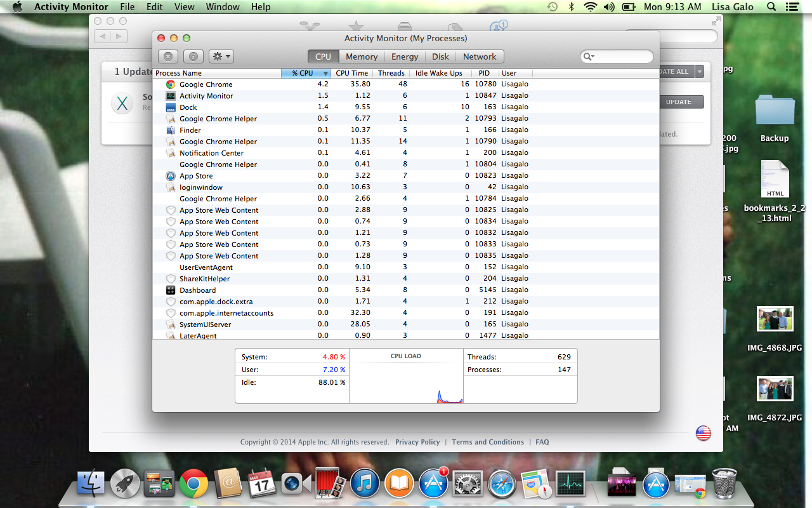Open iTunes from the Dock
The width and height of the screenshot is (812, 508).
(x=365, y=485)
